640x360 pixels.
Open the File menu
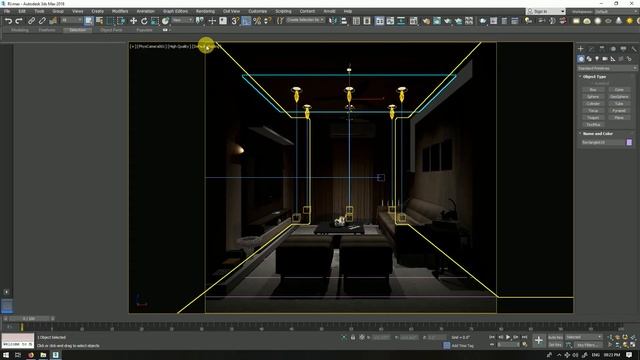tap(7, 11)
